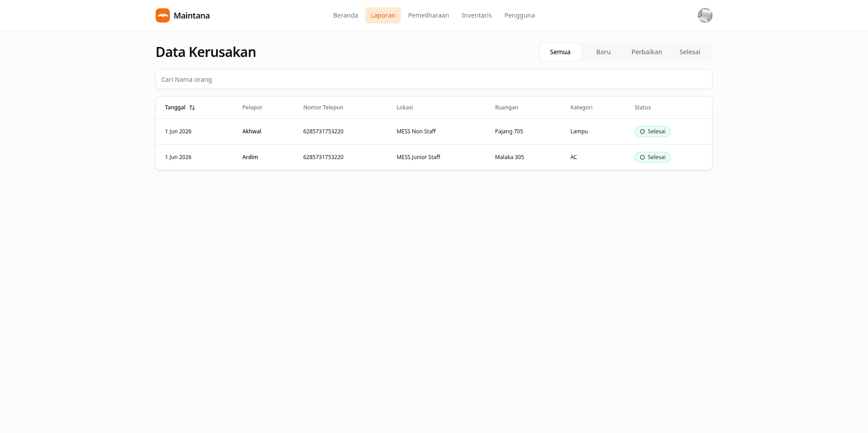Switch to the Pengguna menu
Image resolution: width=868 pixels, height=433 pixels.
point(519,15)
